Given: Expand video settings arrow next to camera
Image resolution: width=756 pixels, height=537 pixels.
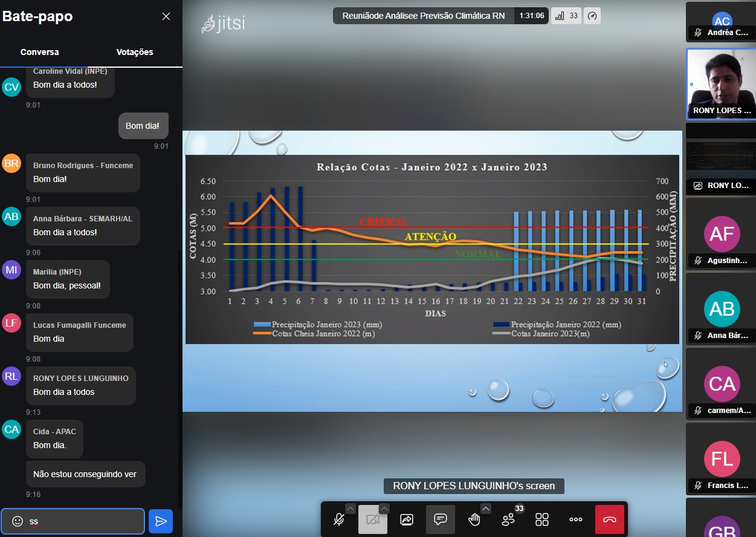Looking at the screenshot, I should click(384, 509).
